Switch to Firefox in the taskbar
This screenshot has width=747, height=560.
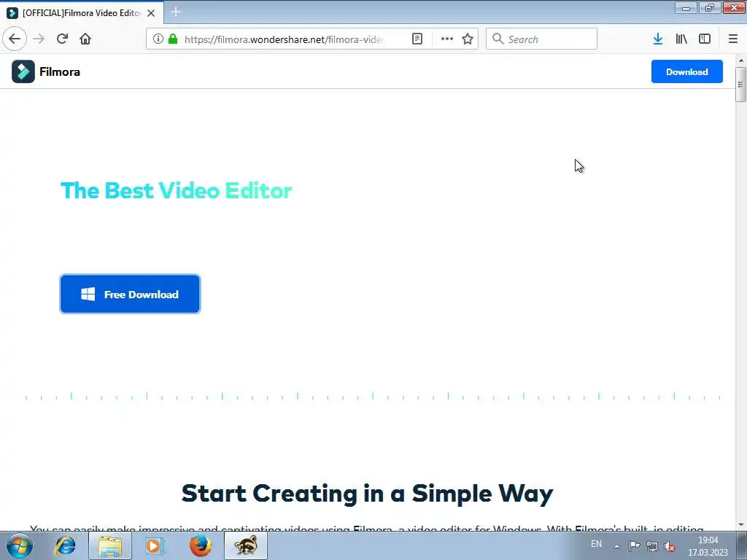pos(200,545)
